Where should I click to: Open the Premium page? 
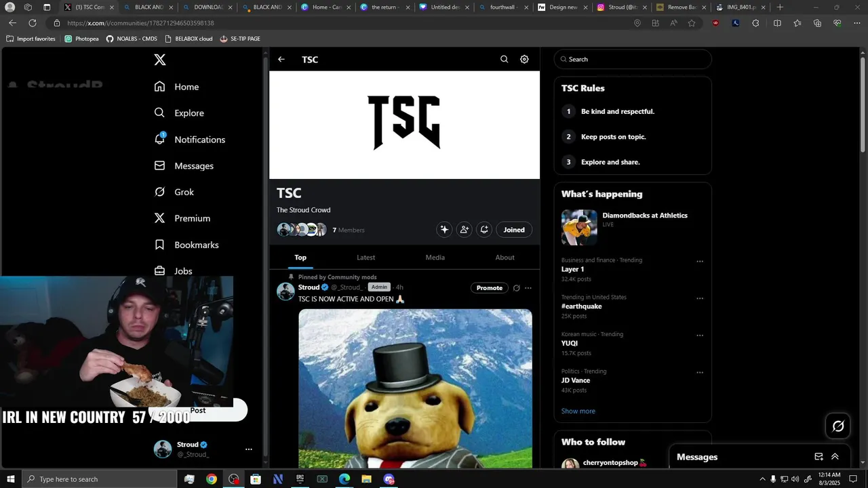pos(182,218)
